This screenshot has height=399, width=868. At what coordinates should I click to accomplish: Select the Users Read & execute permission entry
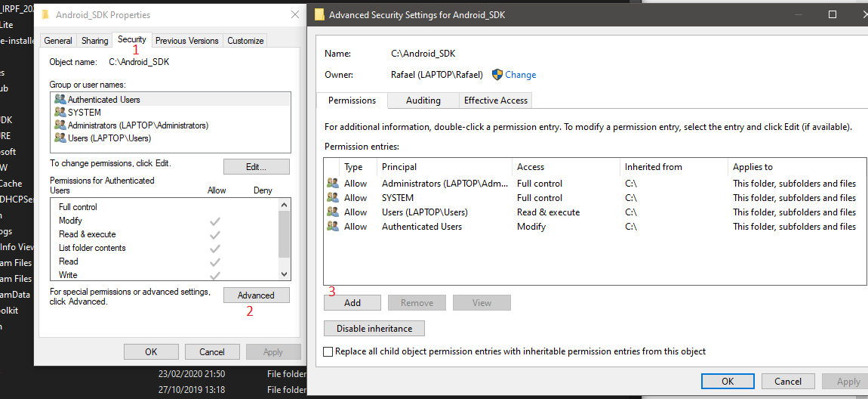click(595, 212)
